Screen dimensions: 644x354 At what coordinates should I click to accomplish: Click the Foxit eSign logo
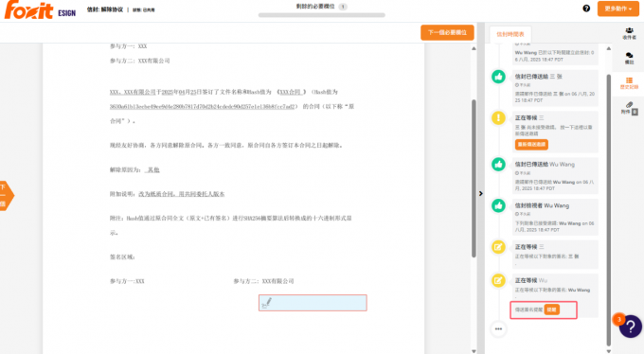click(40, 9)
